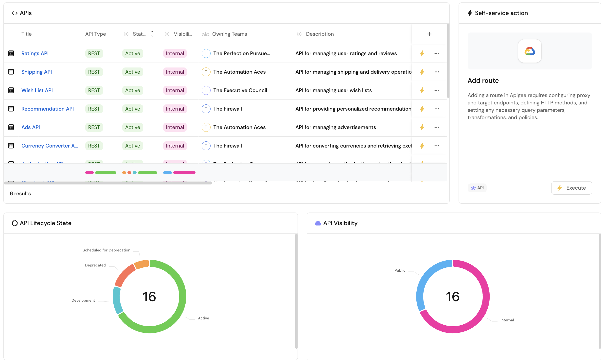Click lightning action icon in Ads API row
605x364 pixels.
[422, 127]
